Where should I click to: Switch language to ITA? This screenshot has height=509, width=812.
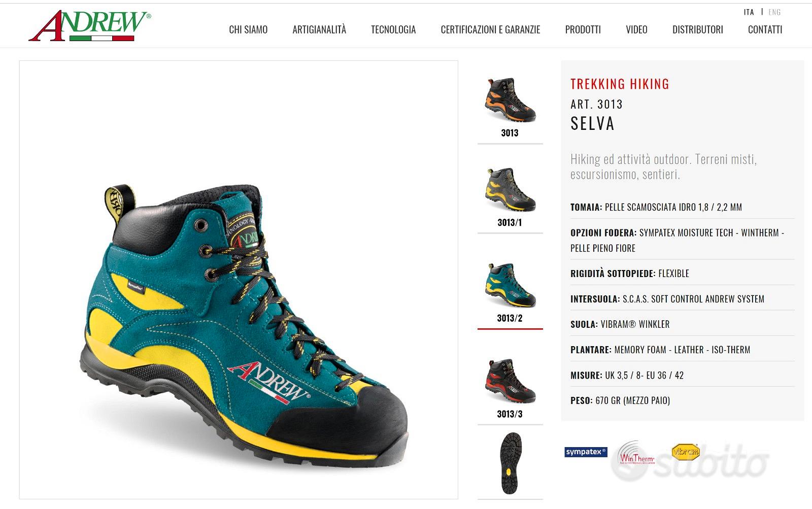pyautogui.click(x=749, y=12)
